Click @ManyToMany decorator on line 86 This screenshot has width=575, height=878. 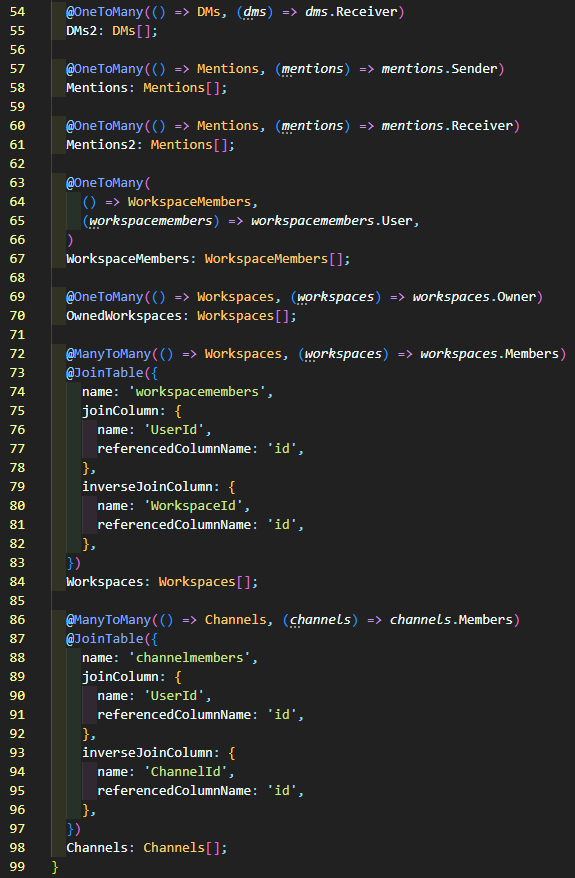(x=109, y=620)
